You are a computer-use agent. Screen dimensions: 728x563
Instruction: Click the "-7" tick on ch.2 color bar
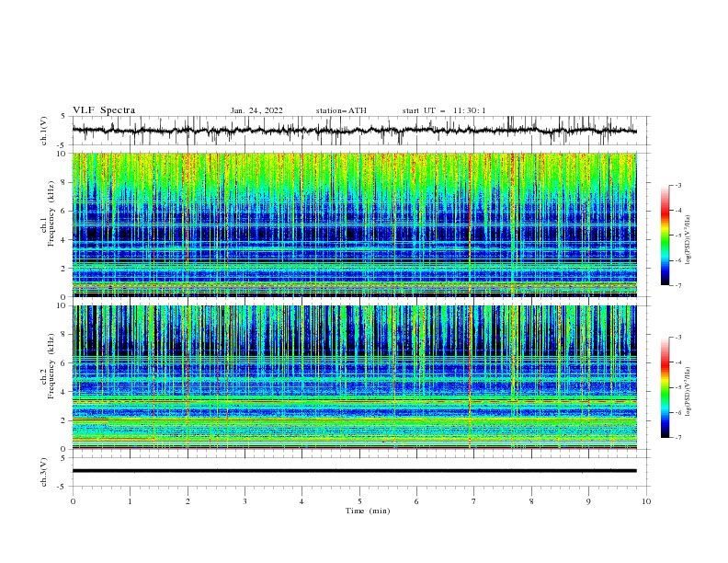(677, 437)
